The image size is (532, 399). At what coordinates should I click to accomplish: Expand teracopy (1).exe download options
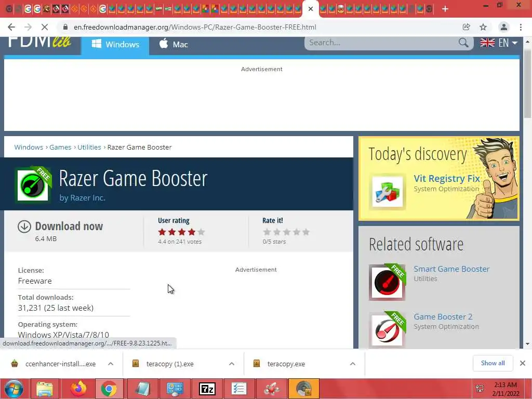click(x=232, y=364)
